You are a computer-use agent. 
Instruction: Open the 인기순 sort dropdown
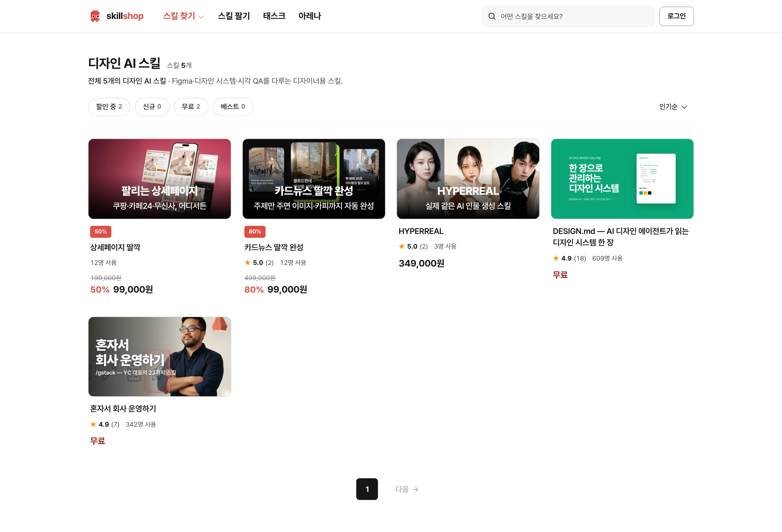click(x=673, y=107)
